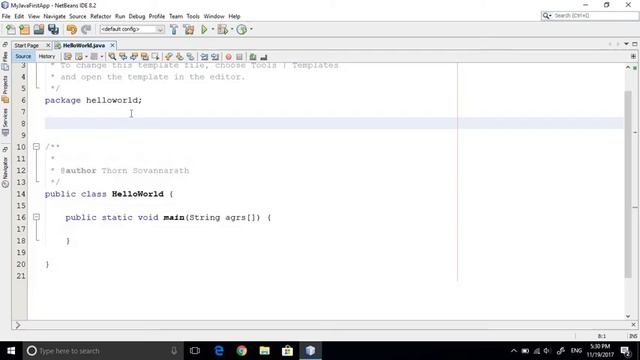Run the project with the green play icon
This screenshot has width=640, height=360.
click(204, 29)
